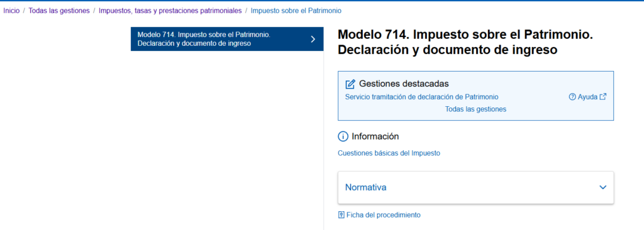
Task: Expand the Normativa section
Action: tap(475, 187)
